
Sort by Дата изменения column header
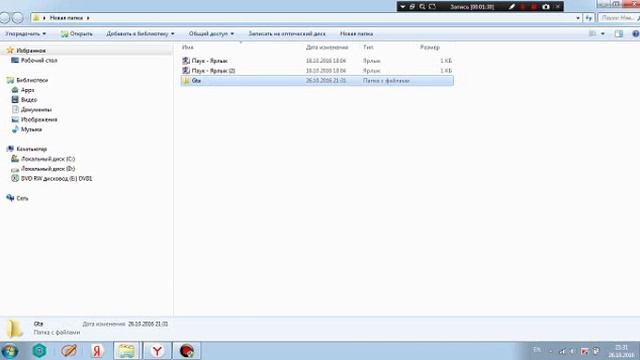point(327,47)
